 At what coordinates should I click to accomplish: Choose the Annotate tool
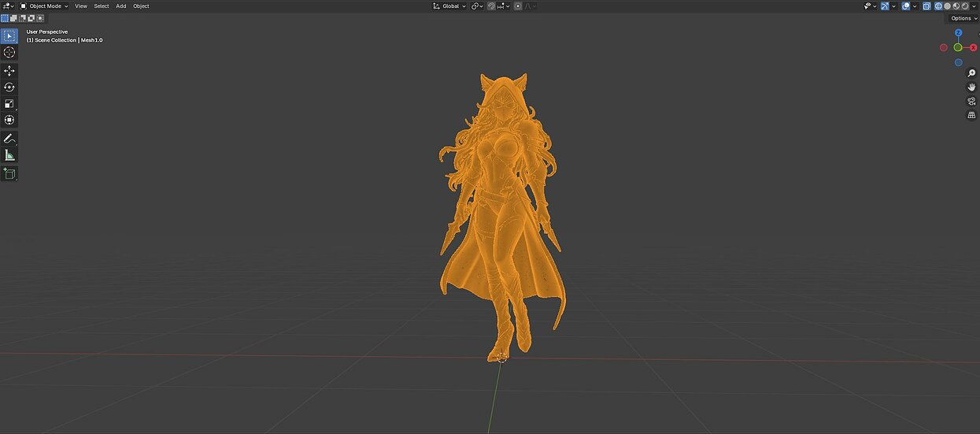[9, 139]
